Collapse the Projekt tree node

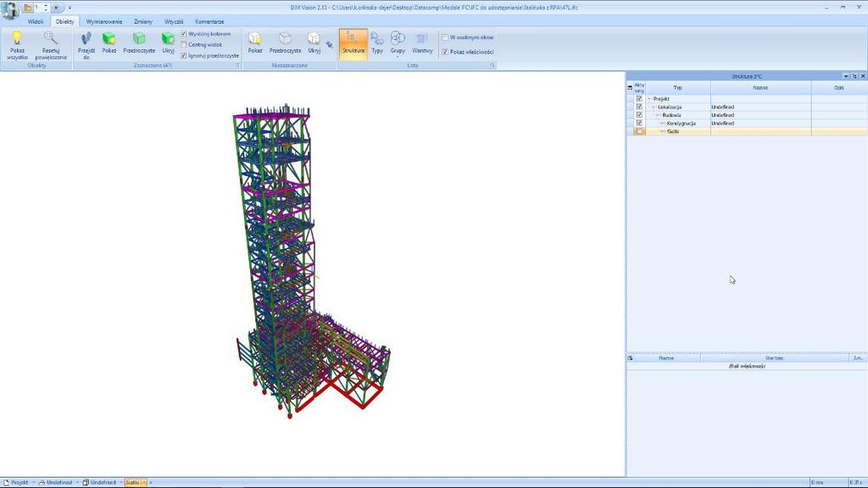649,99
